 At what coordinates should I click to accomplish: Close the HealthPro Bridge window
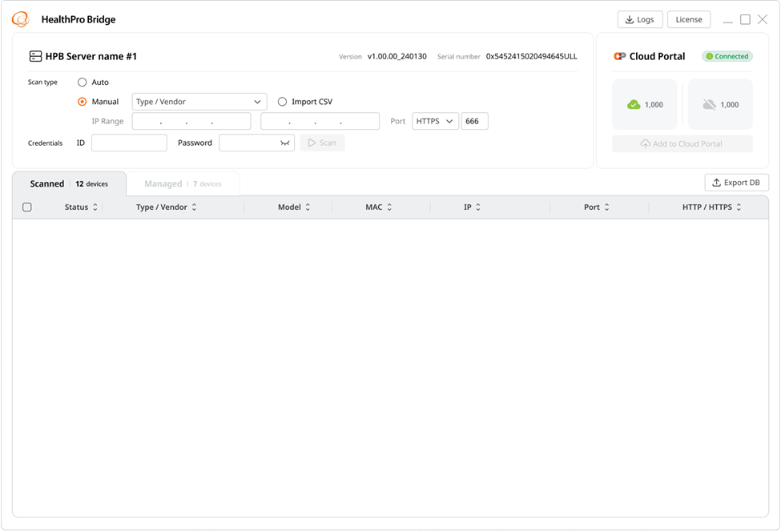tap(763, 19)
